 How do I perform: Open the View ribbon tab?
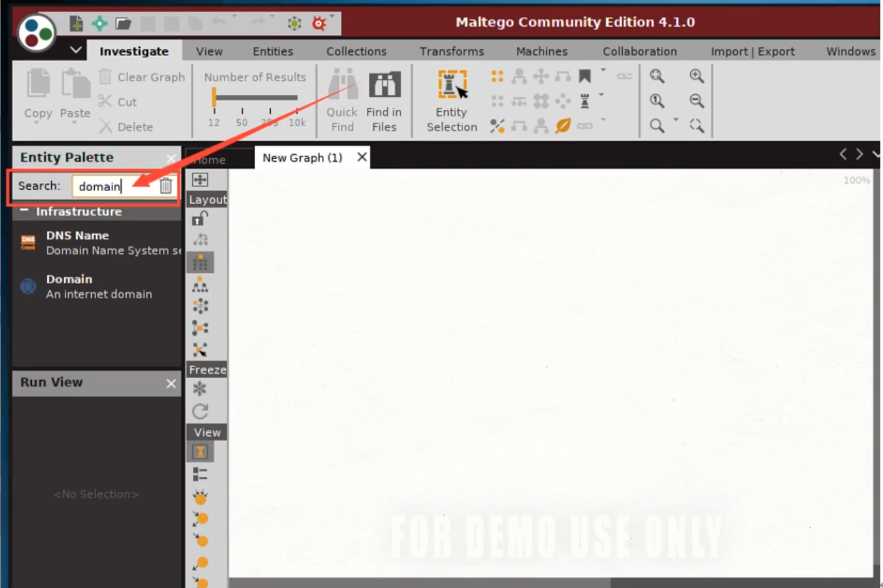pos(209,51)
